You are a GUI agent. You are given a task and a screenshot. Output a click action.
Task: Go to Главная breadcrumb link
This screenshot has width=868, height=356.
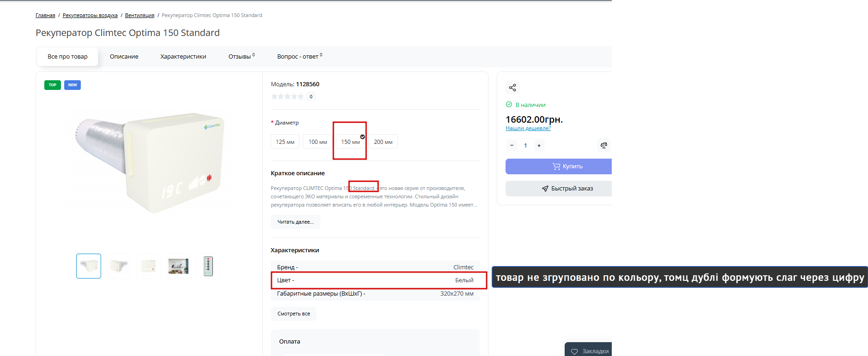click(x=45, y=15)
